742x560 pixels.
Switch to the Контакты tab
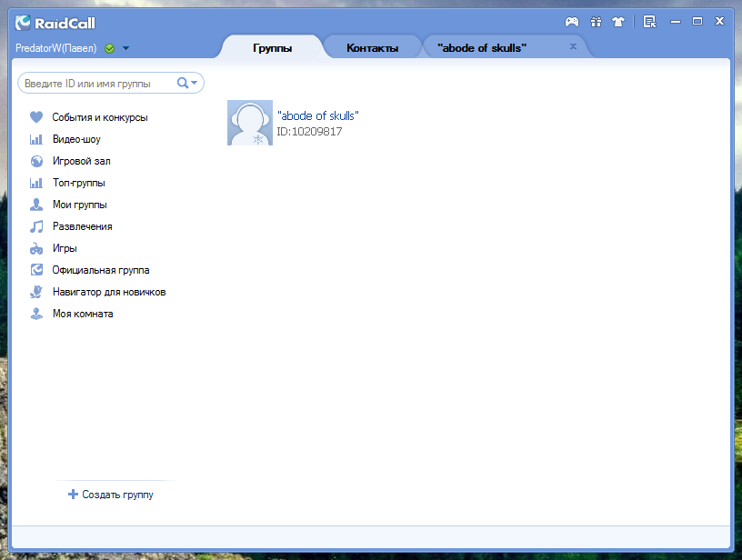pyautogui.click(x=372, y=48)
